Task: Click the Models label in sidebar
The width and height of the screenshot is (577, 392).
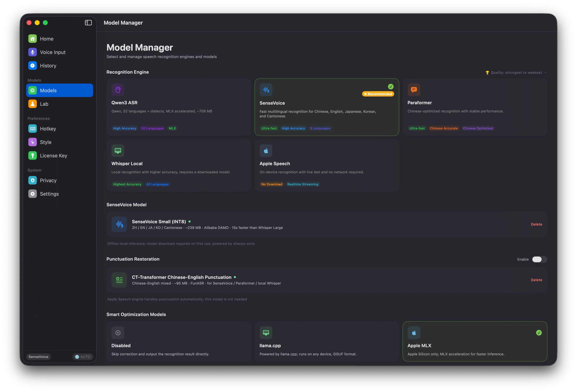Action: pyautogui.click(x=48, y=90)
